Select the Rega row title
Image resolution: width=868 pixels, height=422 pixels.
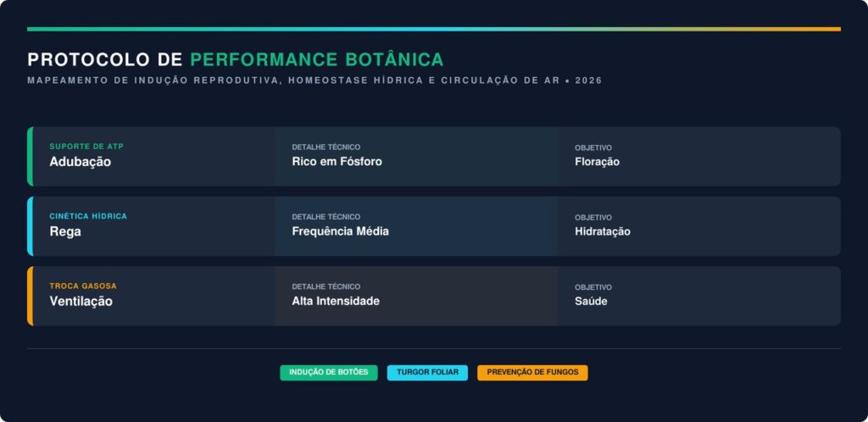pos(65,231)
